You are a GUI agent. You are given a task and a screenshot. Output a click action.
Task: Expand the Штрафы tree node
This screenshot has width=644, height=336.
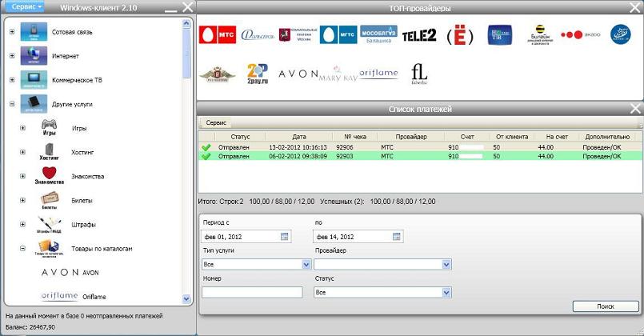tap(22, 224)
